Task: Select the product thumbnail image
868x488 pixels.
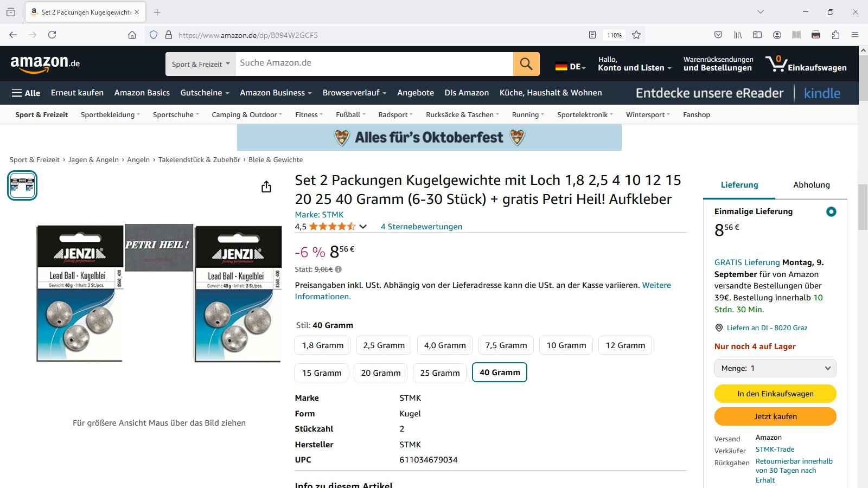Action: point(22,185)
